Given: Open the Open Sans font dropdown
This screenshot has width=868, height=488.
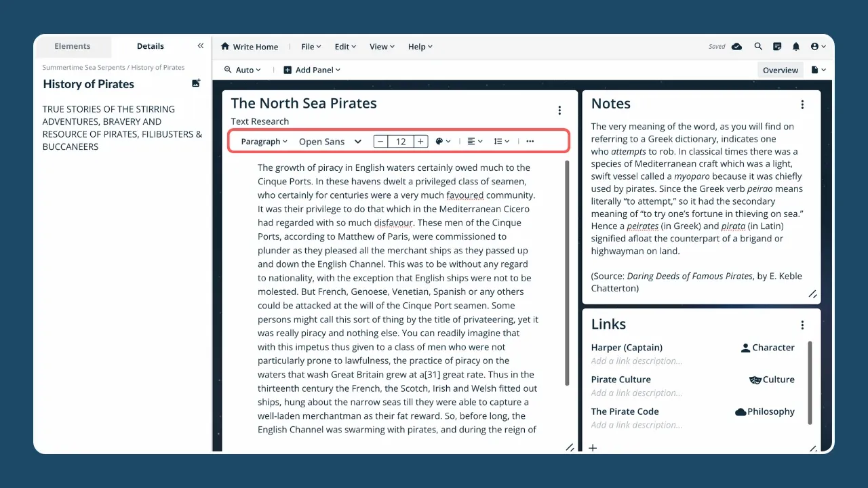Looking at the screenshot, I should click(330, 142).
